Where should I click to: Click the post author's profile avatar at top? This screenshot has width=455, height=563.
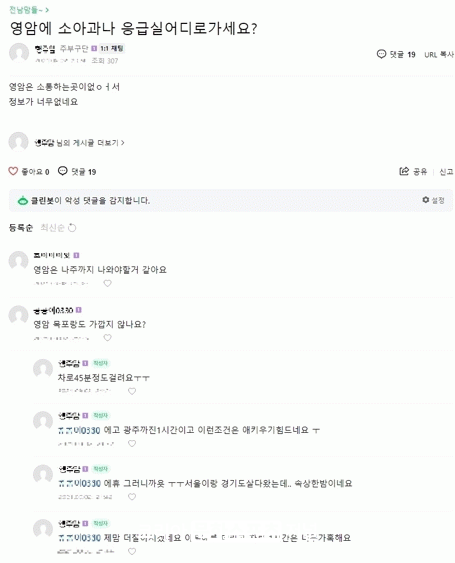19,53
